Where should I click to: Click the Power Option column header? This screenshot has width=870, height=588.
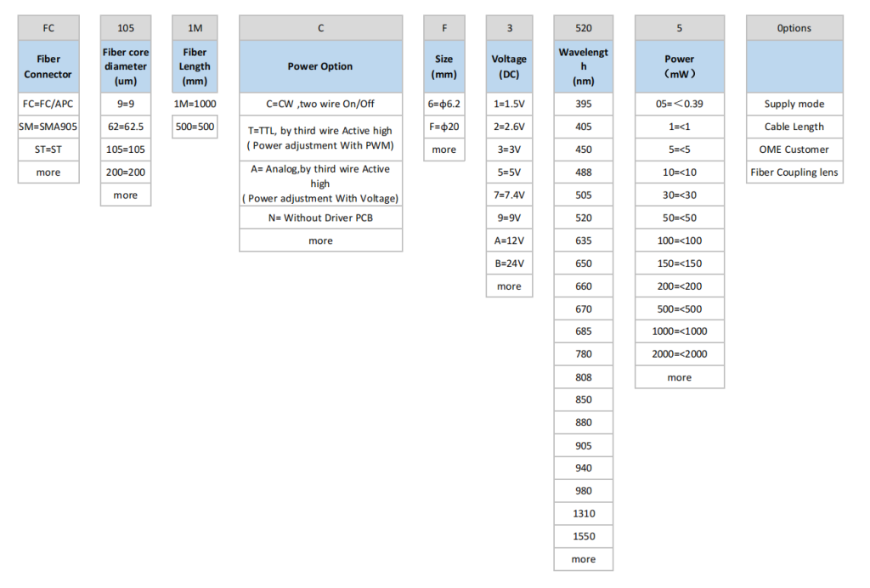point(320,66)
